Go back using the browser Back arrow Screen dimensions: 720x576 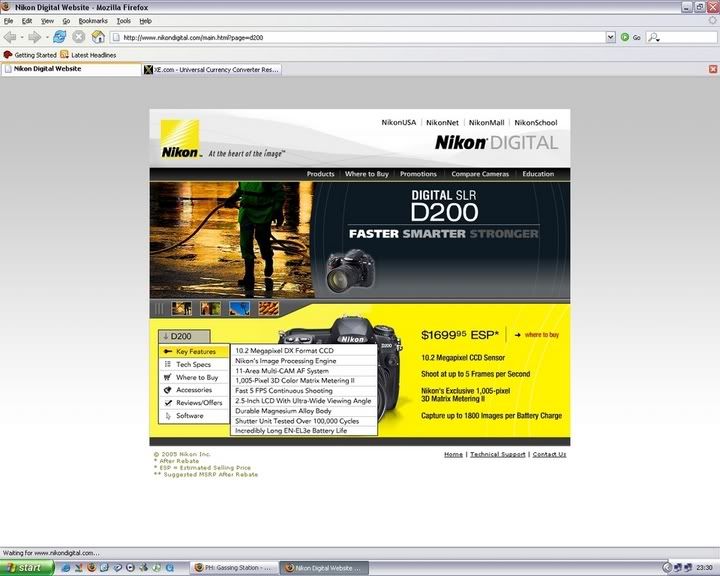(x=9, y=37)
